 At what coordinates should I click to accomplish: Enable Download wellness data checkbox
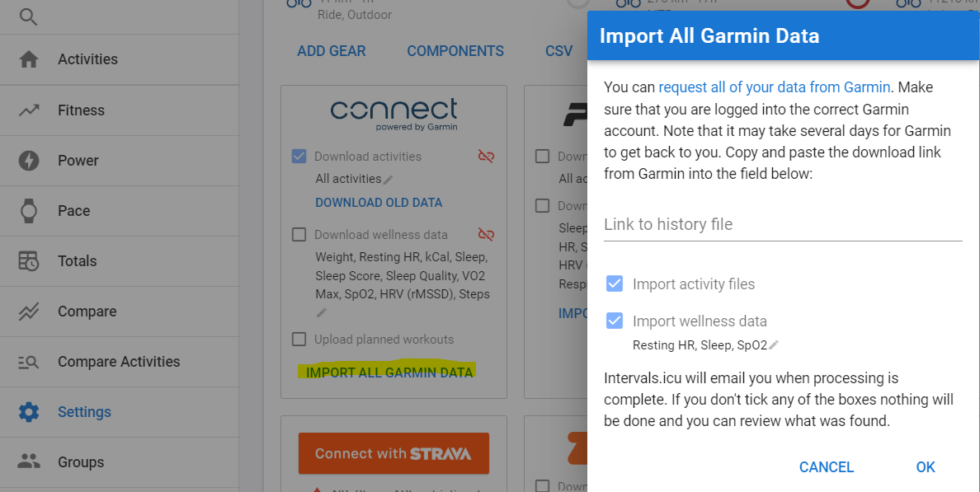point(299,235)
